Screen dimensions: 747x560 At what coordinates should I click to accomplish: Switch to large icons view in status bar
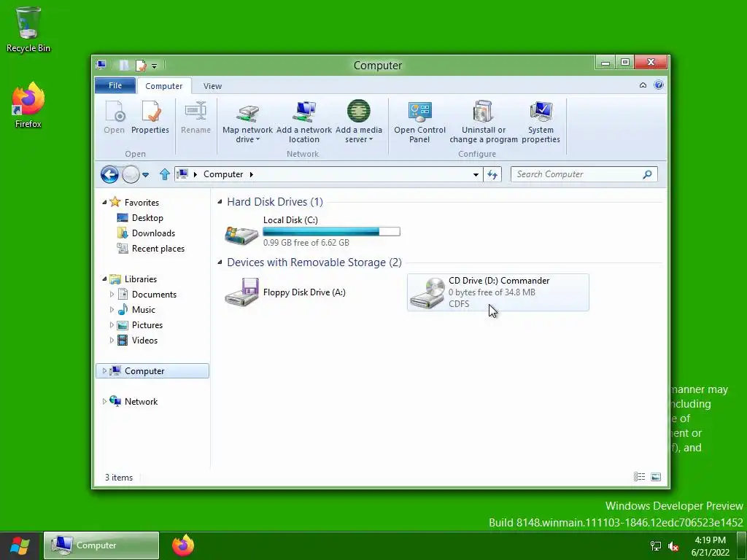656,477
